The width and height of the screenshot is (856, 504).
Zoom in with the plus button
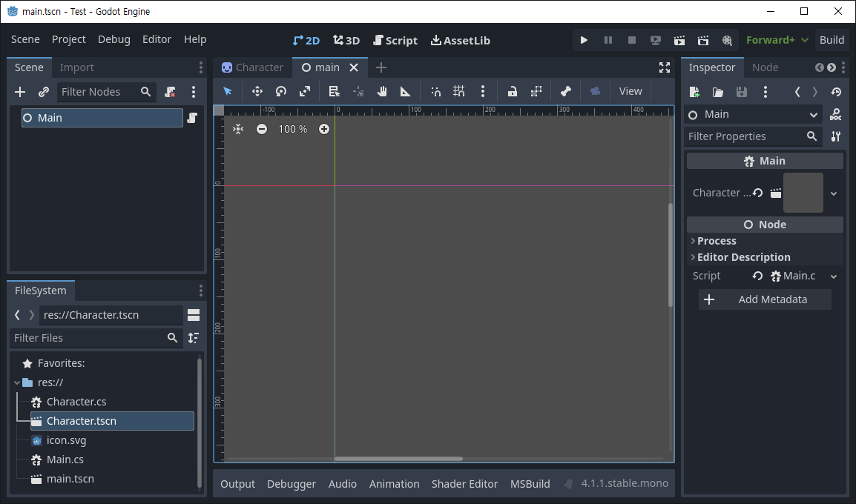324,129
